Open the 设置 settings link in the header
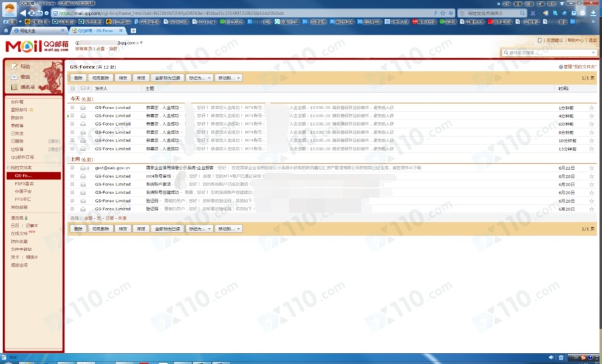 point(101,49)
